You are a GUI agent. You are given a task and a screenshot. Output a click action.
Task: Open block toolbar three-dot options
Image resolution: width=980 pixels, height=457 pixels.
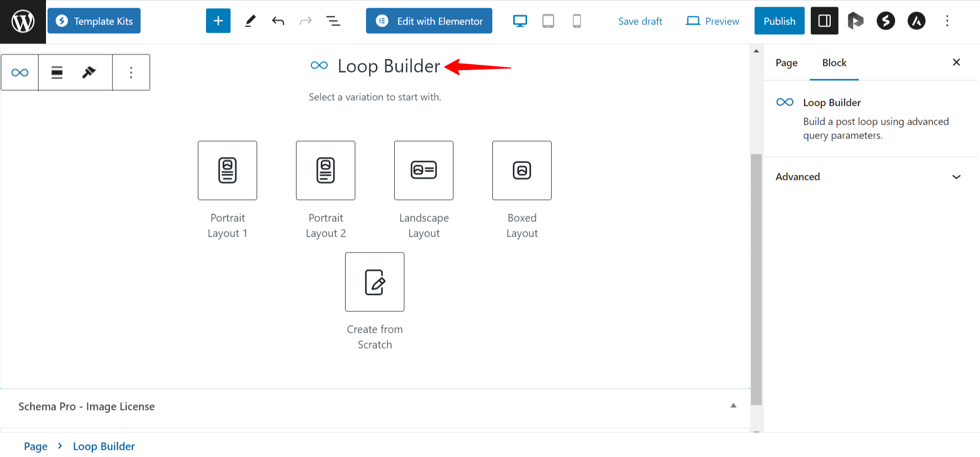click(131, 73)
